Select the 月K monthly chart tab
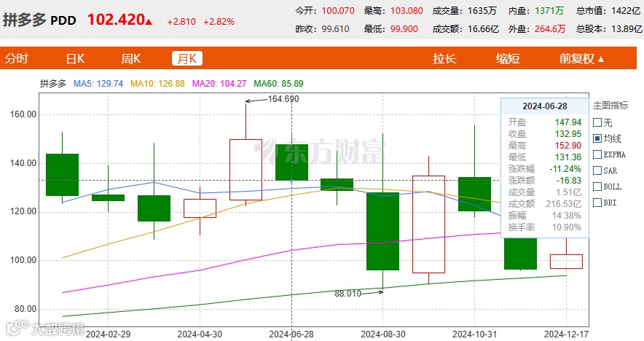The image size is (644, 341). click(187, 58)
